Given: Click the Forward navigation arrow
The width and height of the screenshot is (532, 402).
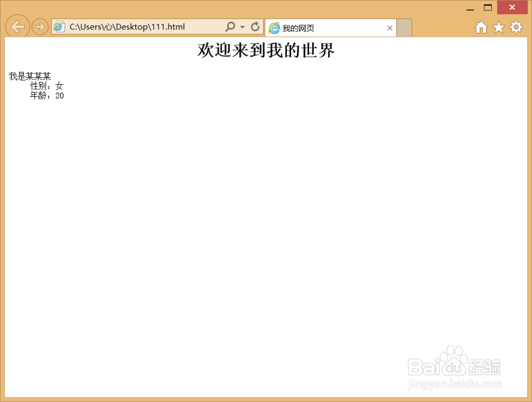Looking at the screenshot, I should tap(40, 27).
